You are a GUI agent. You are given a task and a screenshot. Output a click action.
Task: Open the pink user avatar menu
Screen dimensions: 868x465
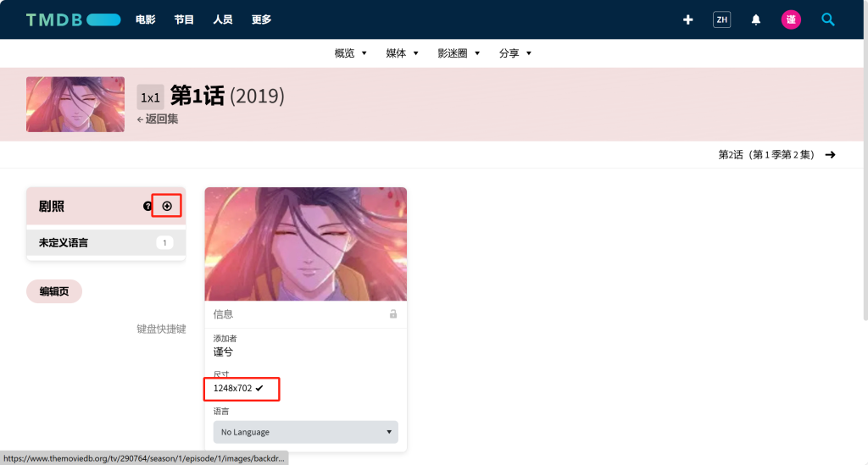(x=791, y=20)
